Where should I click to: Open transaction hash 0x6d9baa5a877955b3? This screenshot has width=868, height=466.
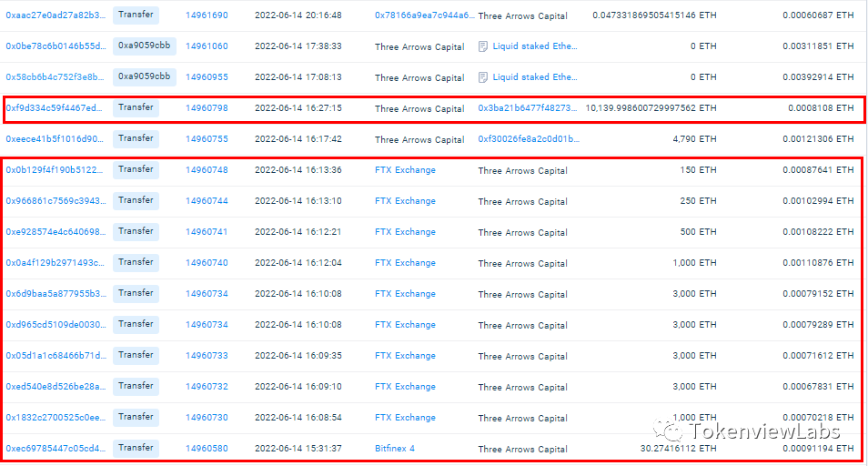click(56, 294)
